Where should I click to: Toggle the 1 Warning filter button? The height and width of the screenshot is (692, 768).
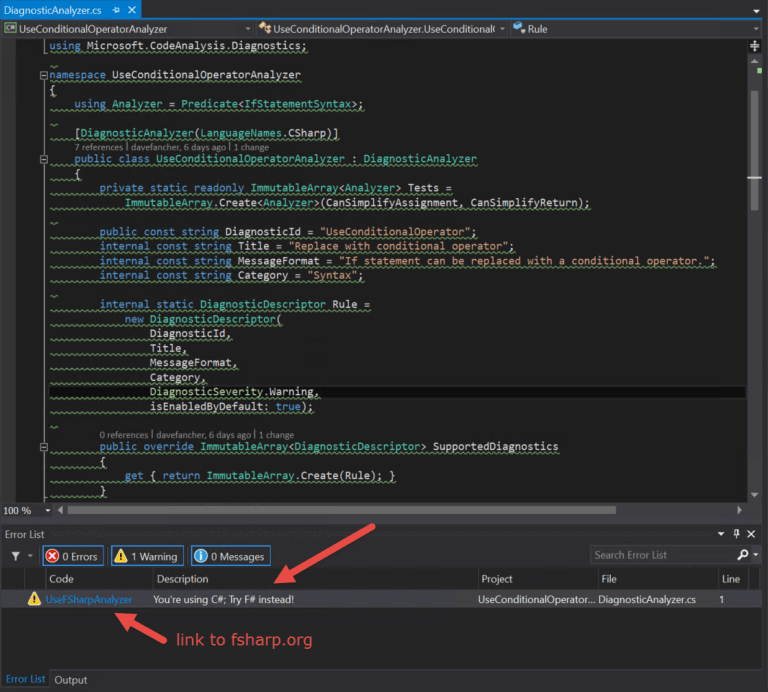coord(147,556)
